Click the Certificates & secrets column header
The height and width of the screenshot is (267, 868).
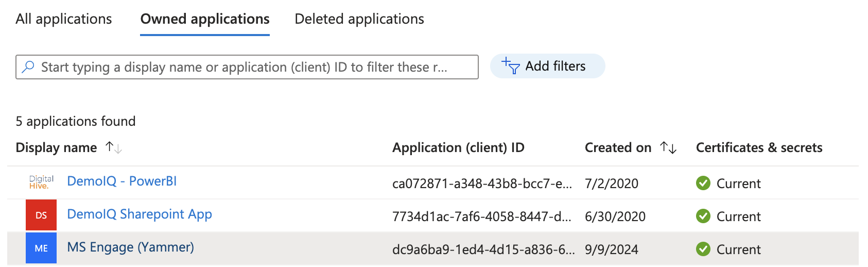pyautogui.click(x=759, y=147)
